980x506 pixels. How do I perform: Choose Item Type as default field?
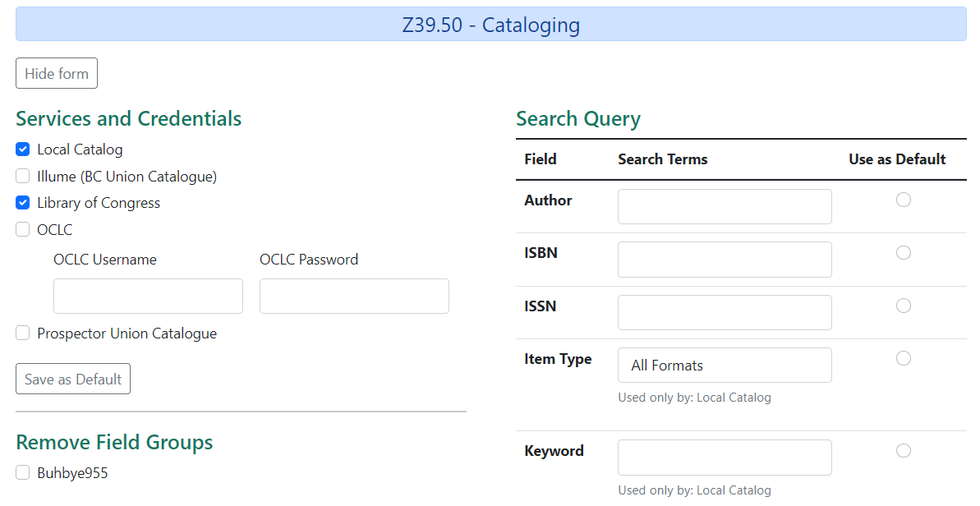[x=904, y=358]
